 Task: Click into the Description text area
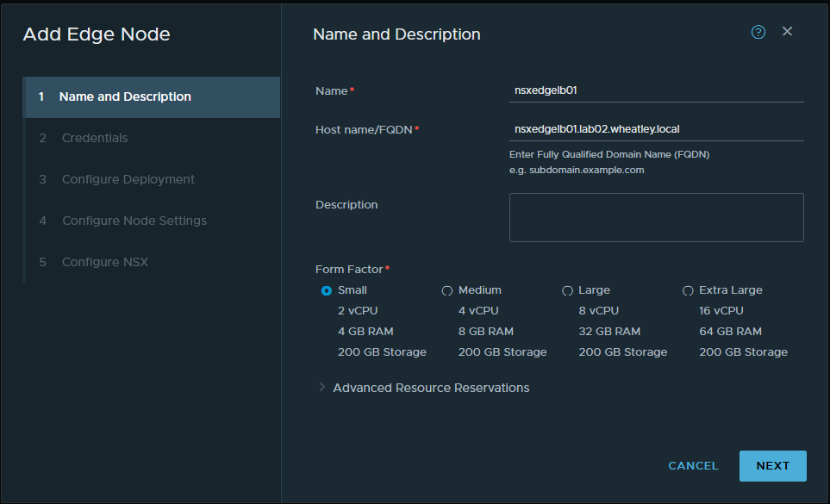(x=656, y=217)
